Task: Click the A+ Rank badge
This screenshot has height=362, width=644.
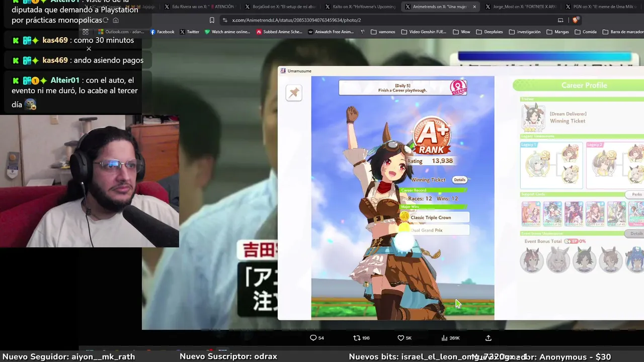Action: [431, 137]
